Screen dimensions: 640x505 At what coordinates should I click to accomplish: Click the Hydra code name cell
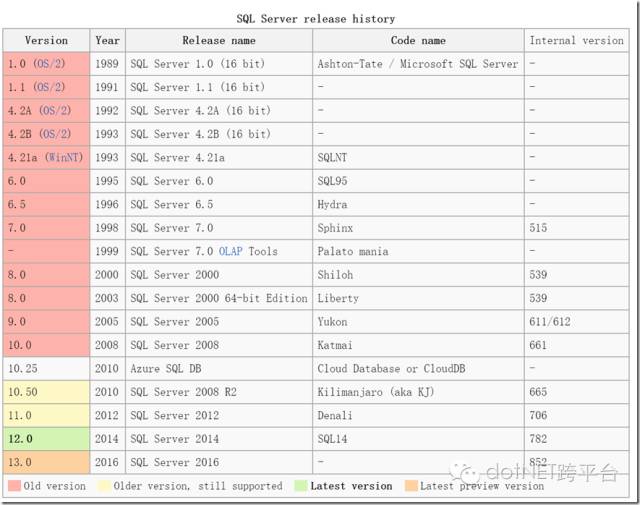coord(418,204)
